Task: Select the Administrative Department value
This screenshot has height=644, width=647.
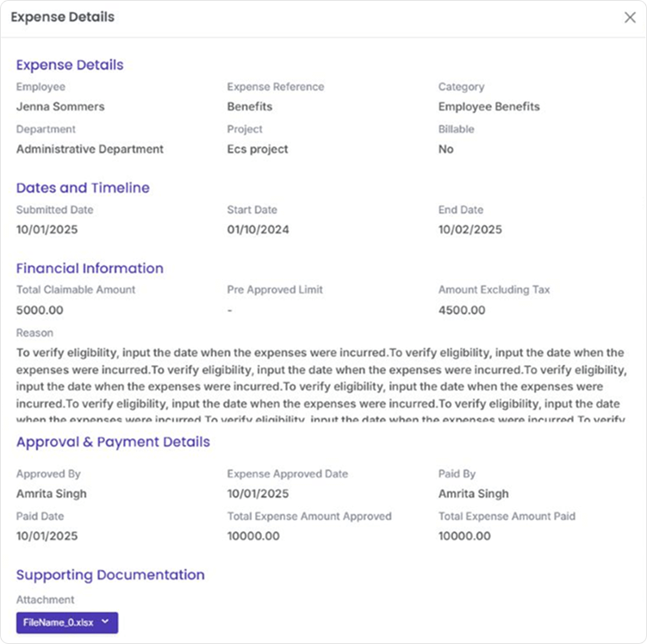Action: [90, 149]
